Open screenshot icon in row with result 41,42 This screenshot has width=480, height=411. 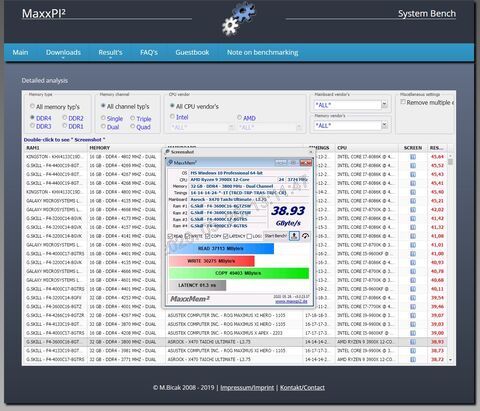tap(413, 219)
